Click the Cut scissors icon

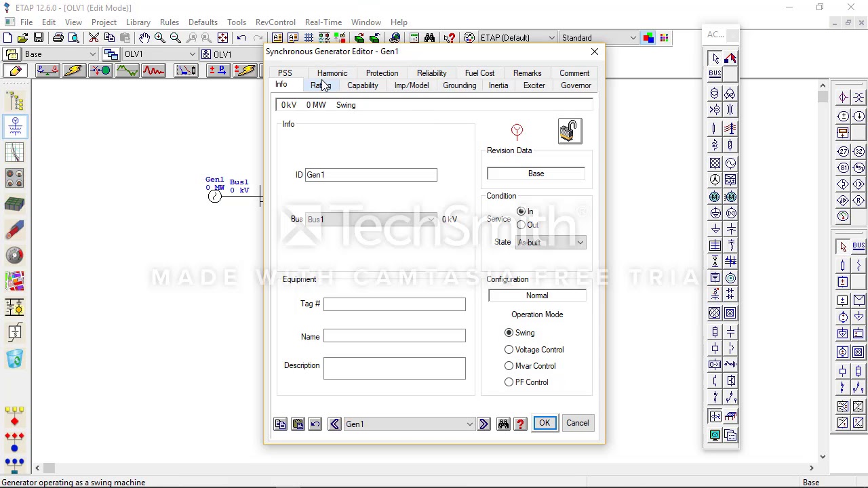(x=94, y=38)
